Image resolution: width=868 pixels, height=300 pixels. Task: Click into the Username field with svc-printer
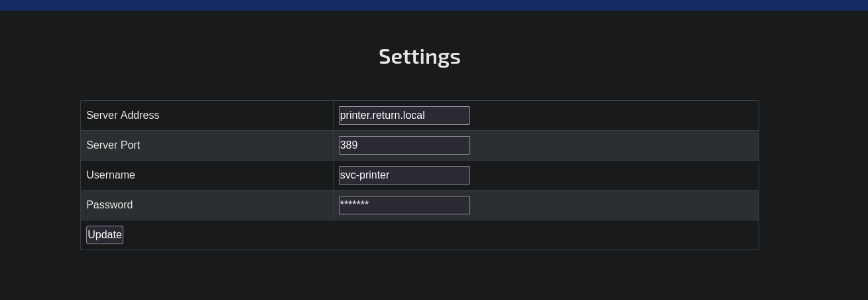(x=404, y=175)
